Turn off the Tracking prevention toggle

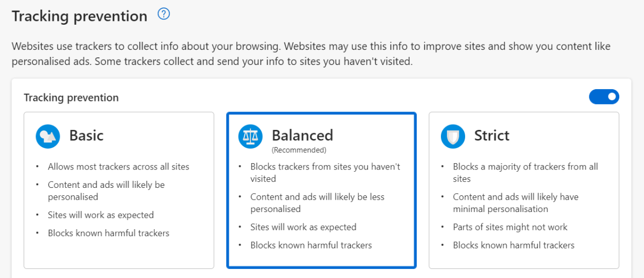604,97
